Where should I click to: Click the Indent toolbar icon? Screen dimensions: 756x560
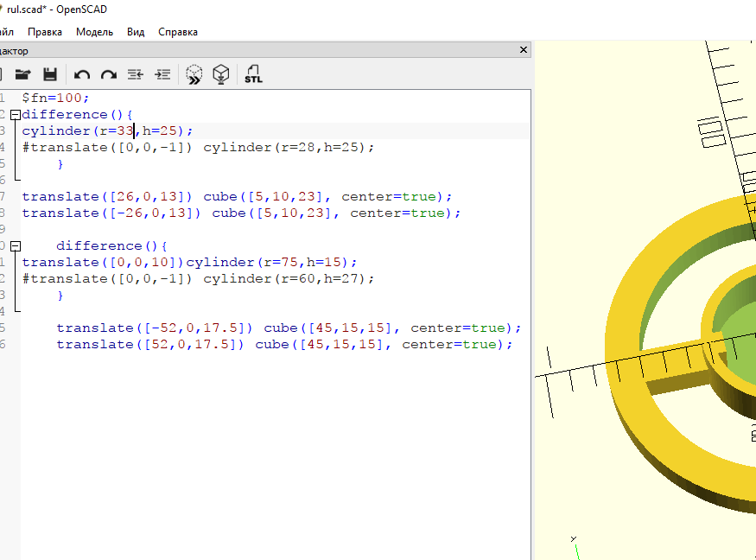pyautogui.click(x=162, y=74)
